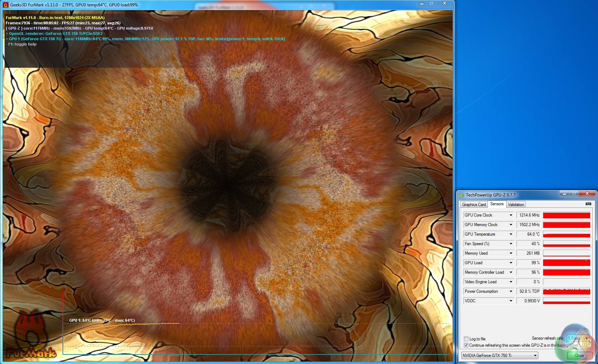Click the 1502.2 MHz memory clock value

pyautogui.click(x=528, y=225)
